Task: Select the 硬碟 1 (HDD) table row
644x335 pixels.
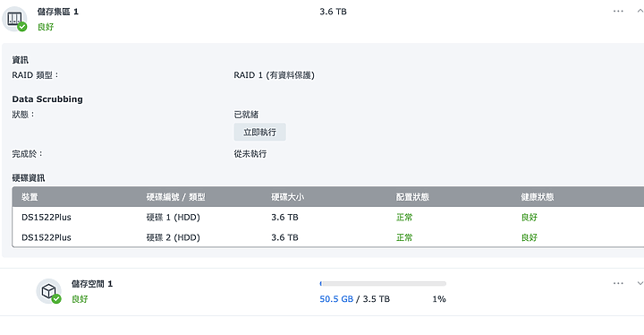Action: pyautogui.click(x=328, y=217)
